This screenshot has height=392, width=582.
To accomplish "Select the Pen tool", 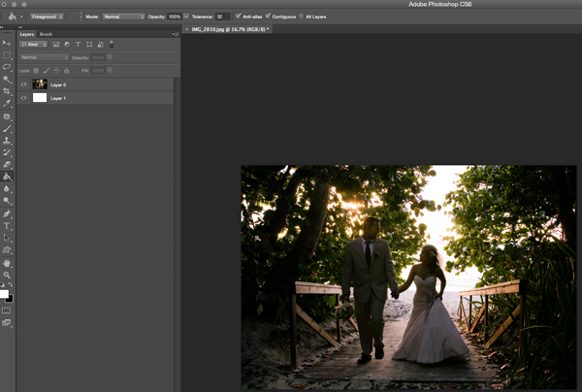I will click(x=7, y=212).
